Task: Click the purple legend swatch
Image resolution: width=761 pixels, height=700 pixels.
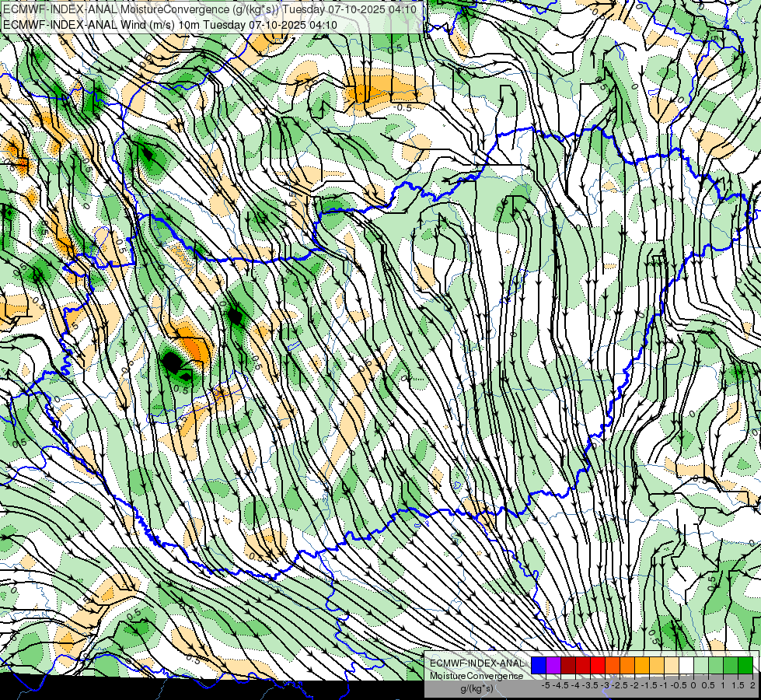Action: pos(553,665)
